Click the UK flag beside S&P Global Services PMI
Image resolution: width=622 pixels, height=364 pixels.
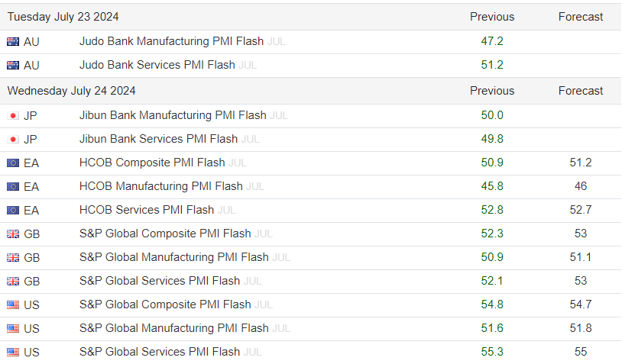(13, 282)
